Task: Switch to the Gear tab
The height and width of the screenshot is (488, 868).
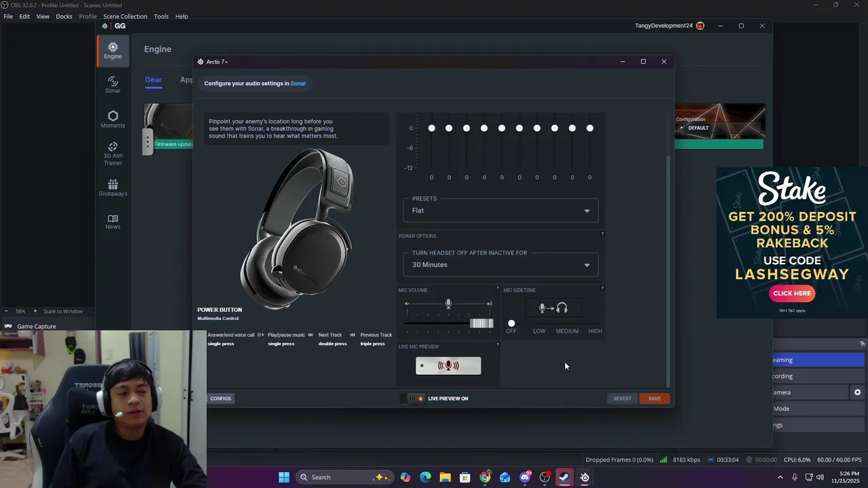Action: (153, 80)
